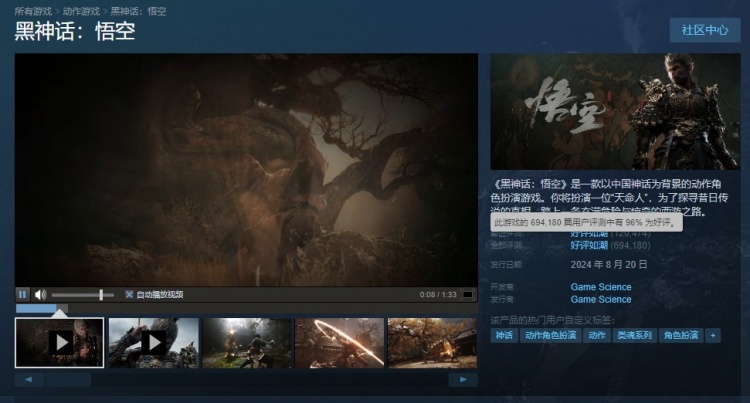The image size is (750, 403).
Task: Click 黑神话：悟空 breadcrumb link
Action: tap(138, 11)
